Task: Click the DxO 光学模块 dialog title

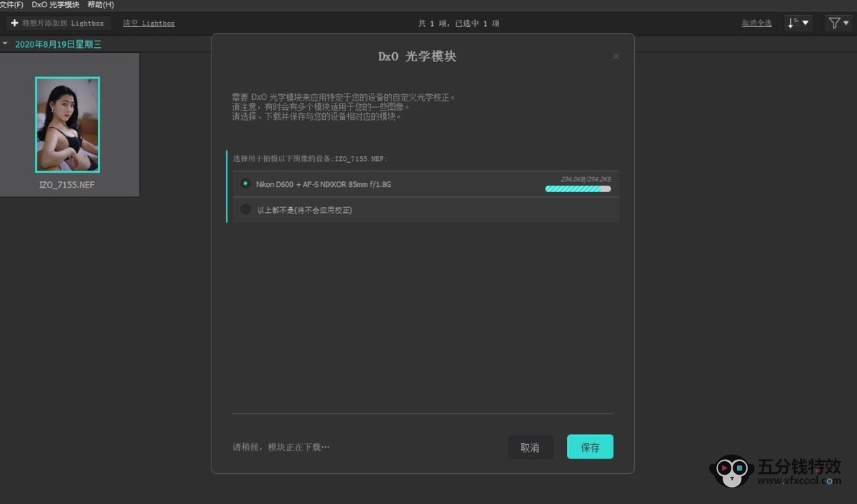Action: (417, 56)
